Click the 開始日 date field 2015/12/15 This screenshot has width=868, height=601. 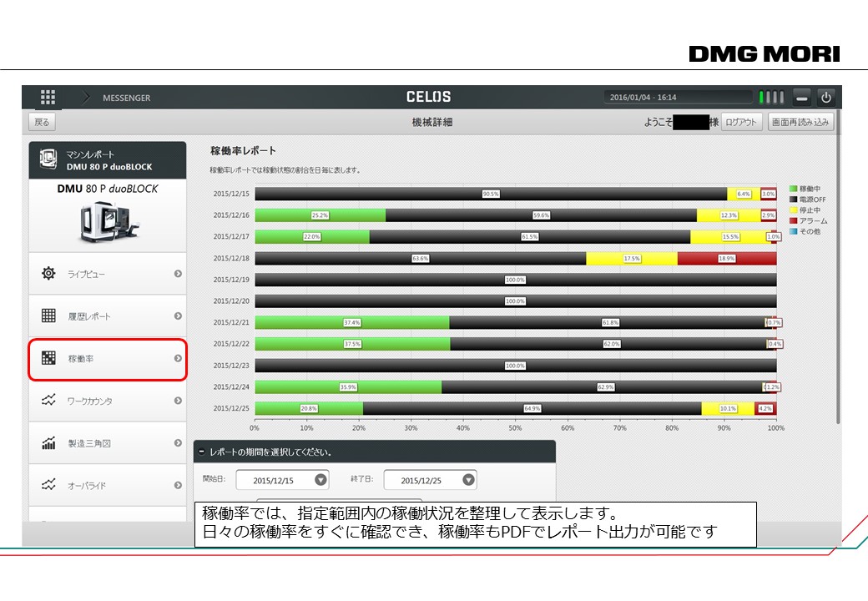(282, 480)
